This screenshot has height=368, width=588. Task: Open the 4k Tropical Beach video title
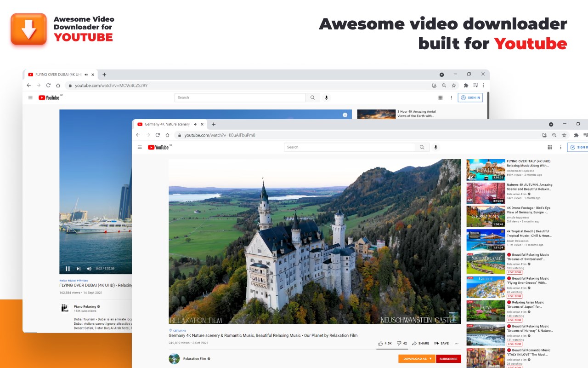[x=529, y=234]
